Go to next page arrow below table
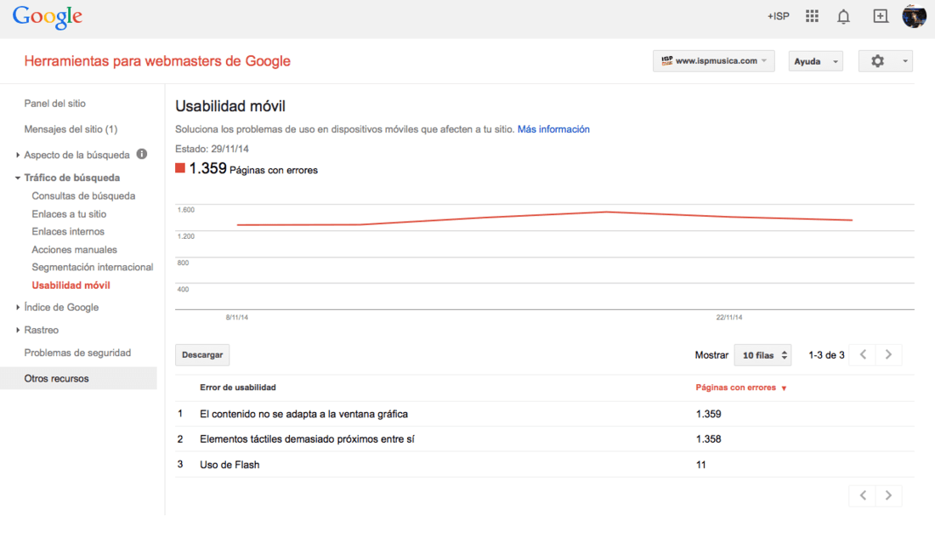The image size is (935, 560). click(x=888, y=495)
